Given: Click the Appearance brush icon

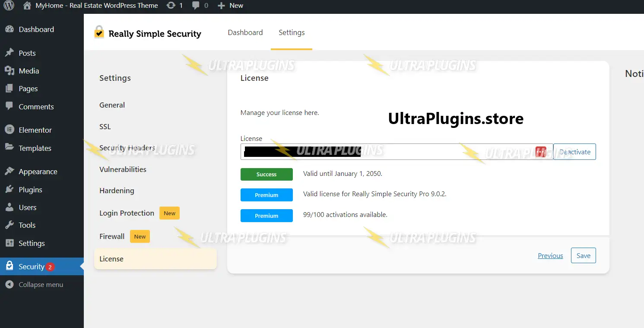Looking at the screenshot, I should (10, 172).
